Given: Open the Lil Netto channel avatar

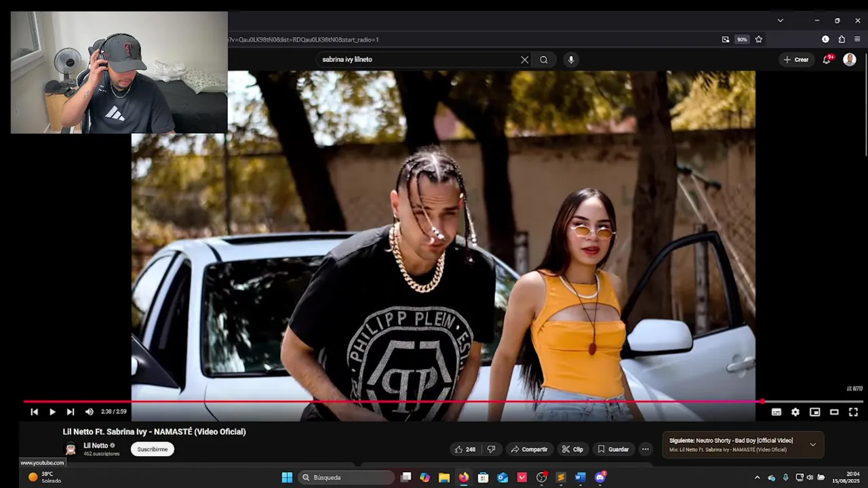Looking at the screenshot, I should point(71,449).
